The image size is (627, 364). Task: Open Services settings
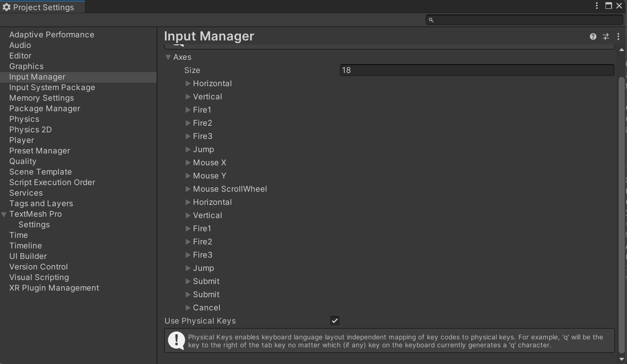26,193
